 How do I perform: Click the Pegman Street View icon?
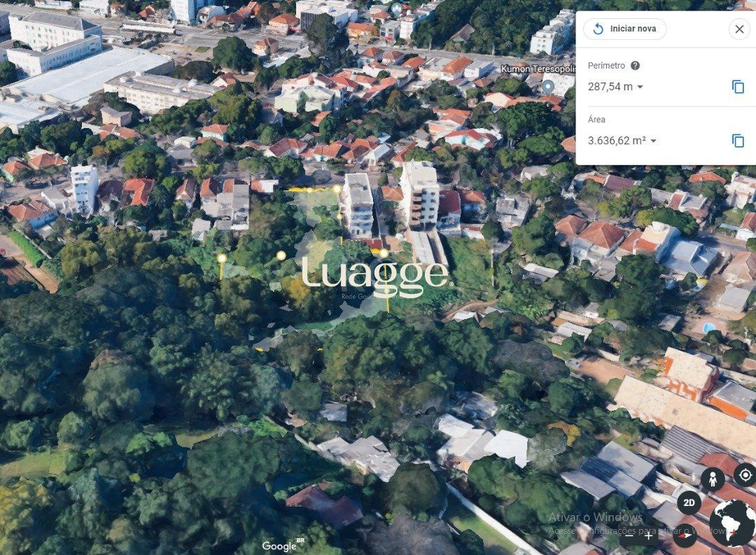tap(713, 479)
